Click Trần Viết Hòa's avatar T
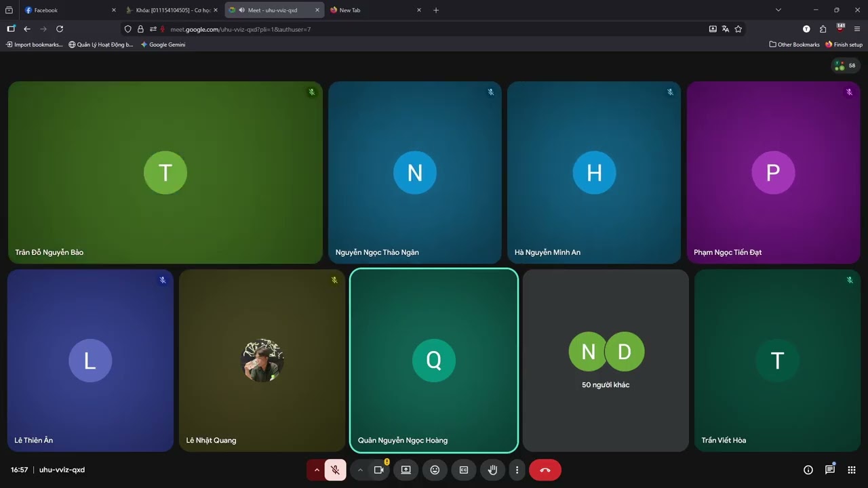 (777, 361)
